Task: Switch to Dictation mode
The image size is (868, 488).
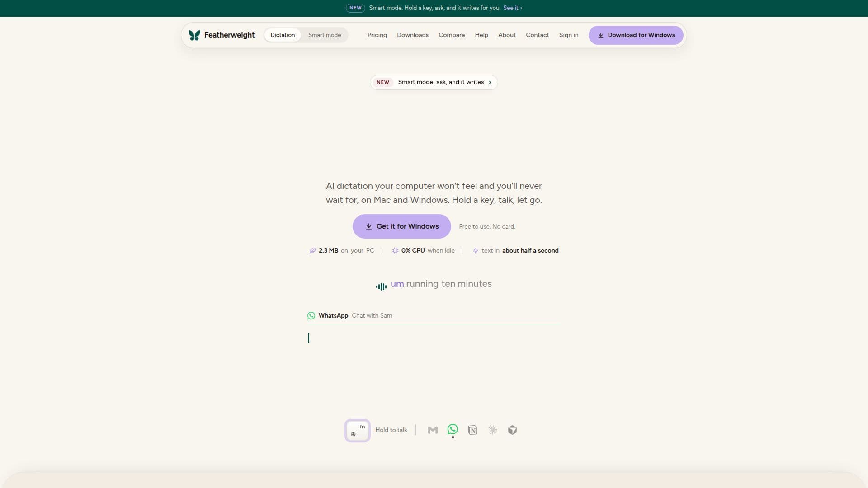Action: tap(283, 35)
